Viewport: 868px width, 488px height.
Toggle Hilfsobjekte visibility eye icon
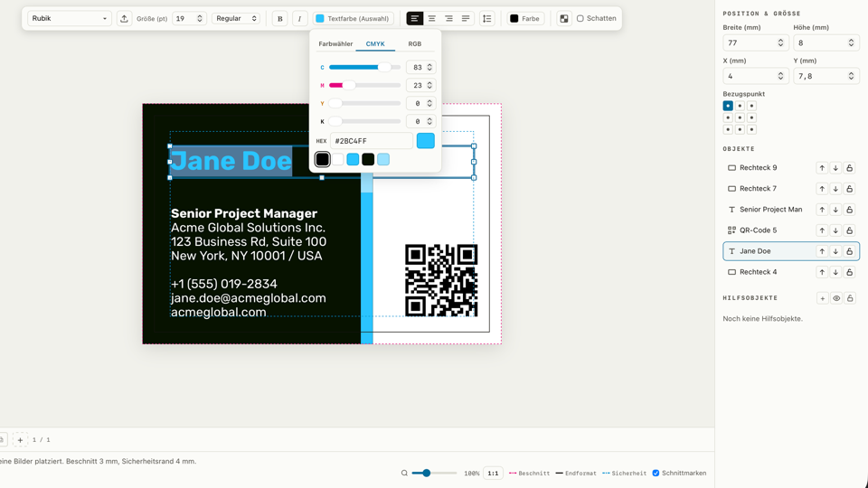pos(836,298)
